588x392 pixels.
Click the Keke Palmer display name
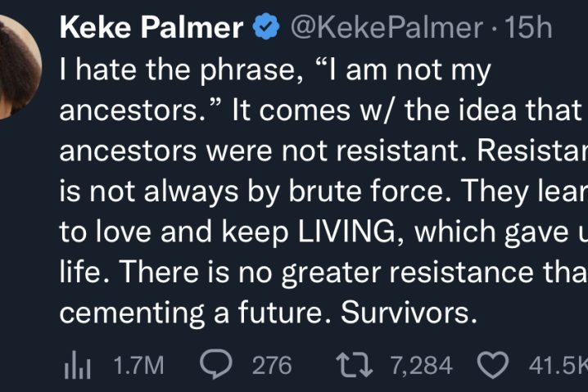point(152,27)
